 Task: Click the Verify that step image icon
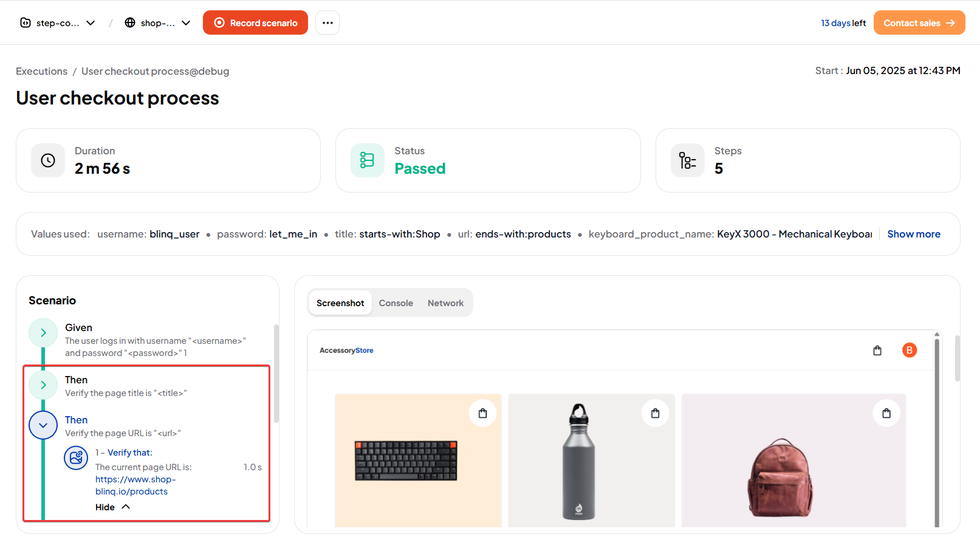76,458
